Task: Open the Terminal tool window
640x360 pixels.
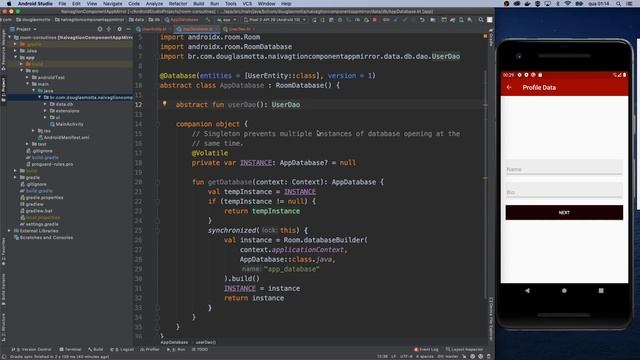Action: coord(70,349)
